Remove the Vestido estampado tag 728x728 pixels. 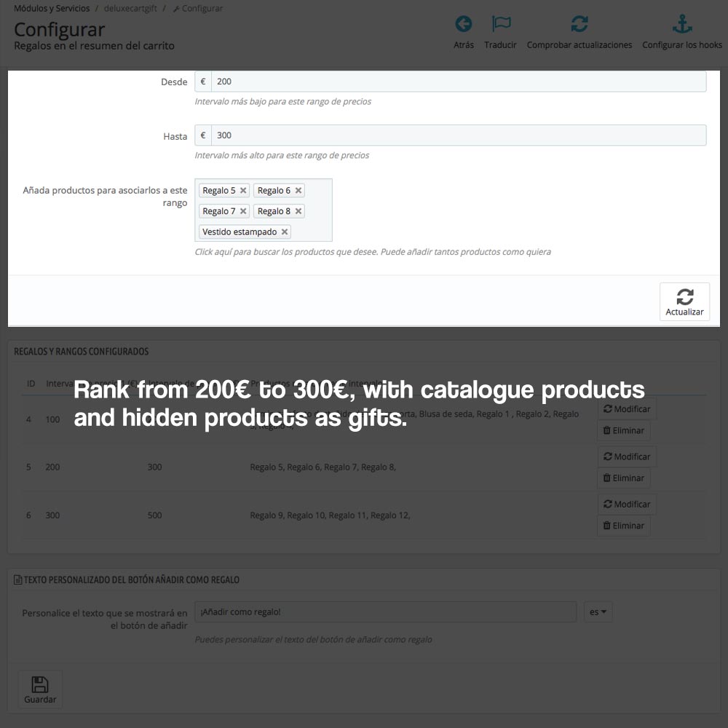coord(285,232)
